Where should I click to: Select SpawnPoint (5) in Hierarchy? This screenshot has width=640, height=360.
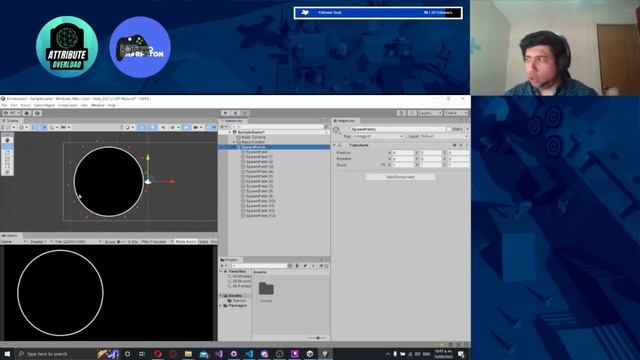pos(259,176)
